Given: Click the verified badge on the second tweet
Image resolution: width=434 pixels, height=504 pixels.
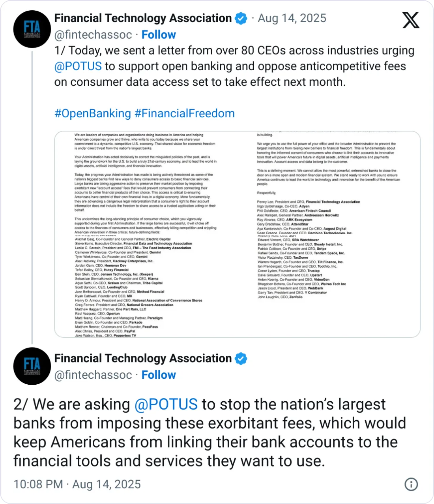Looking at the screenshot, I should coord(241,359).
